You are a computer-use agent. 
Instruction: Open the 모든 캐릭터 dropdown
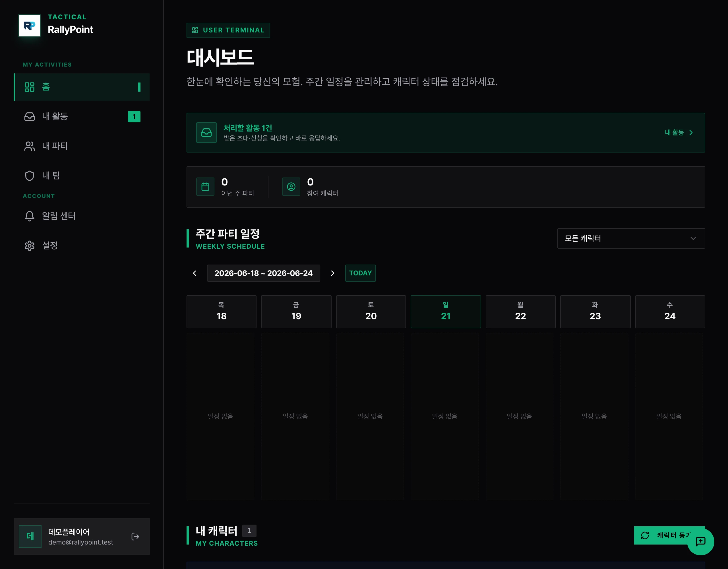tap(631, 238)
